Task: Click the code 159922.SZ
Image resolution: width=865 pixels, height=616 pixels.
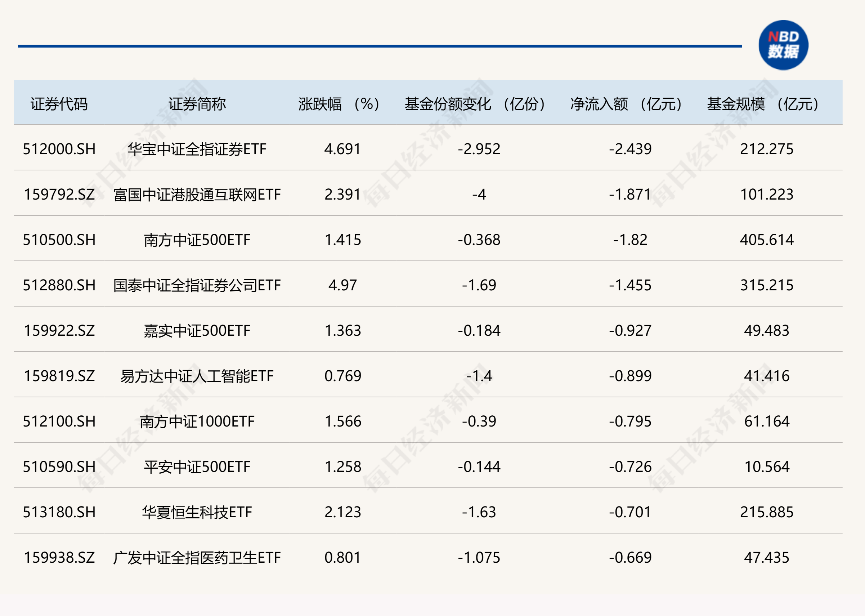Action: [x=59, y=331]
